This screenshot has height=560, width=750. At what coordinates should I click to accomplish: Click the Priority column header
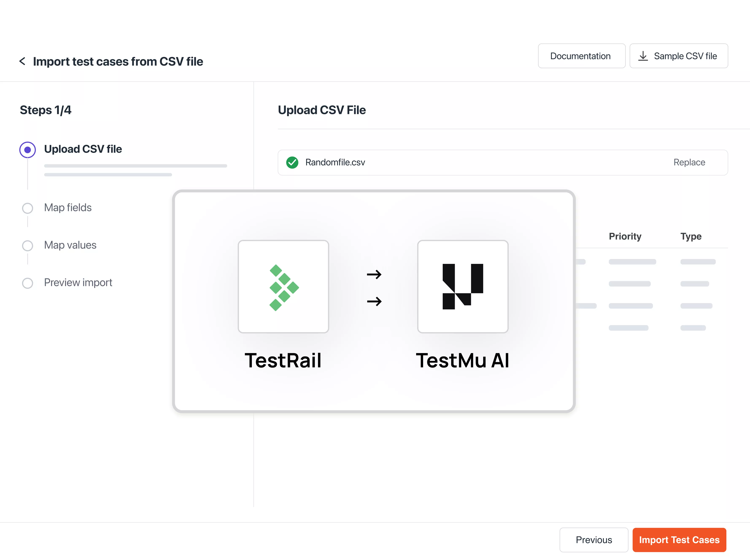point(625,236)
